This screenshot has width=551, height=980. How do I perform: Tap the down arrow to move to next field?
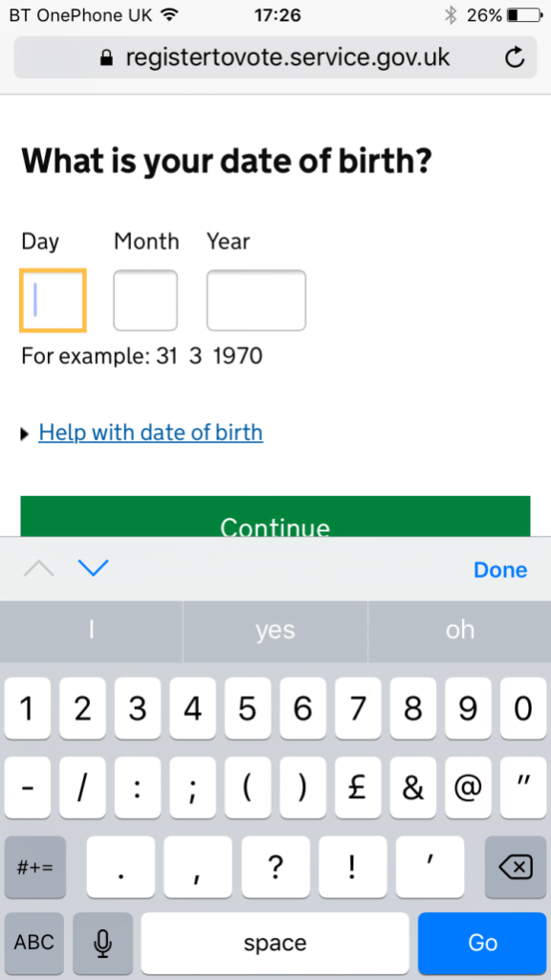[x=94, y=568]
